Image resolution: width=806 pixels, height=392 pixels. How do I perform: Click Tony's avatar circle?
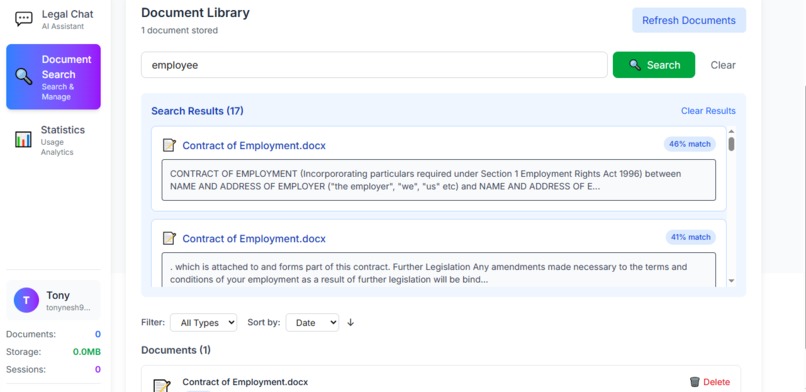click(x=26, y=301)
